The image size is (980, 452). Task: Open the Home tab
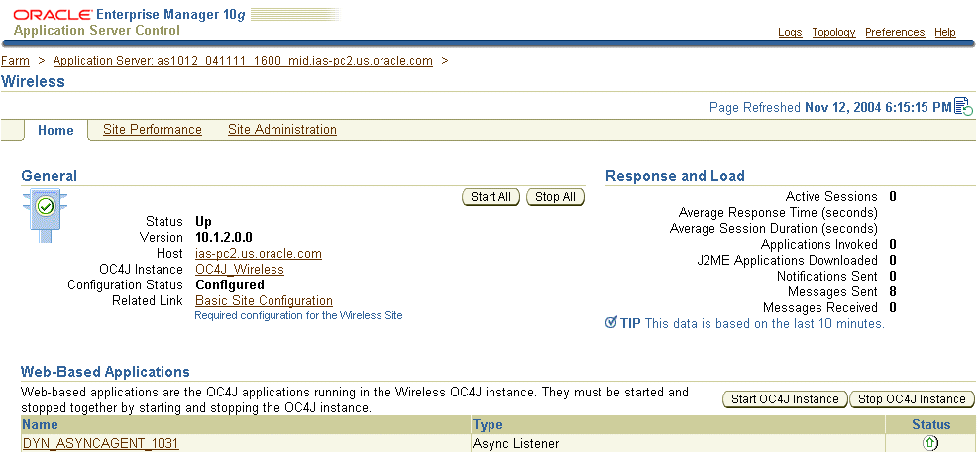(55, 130)
